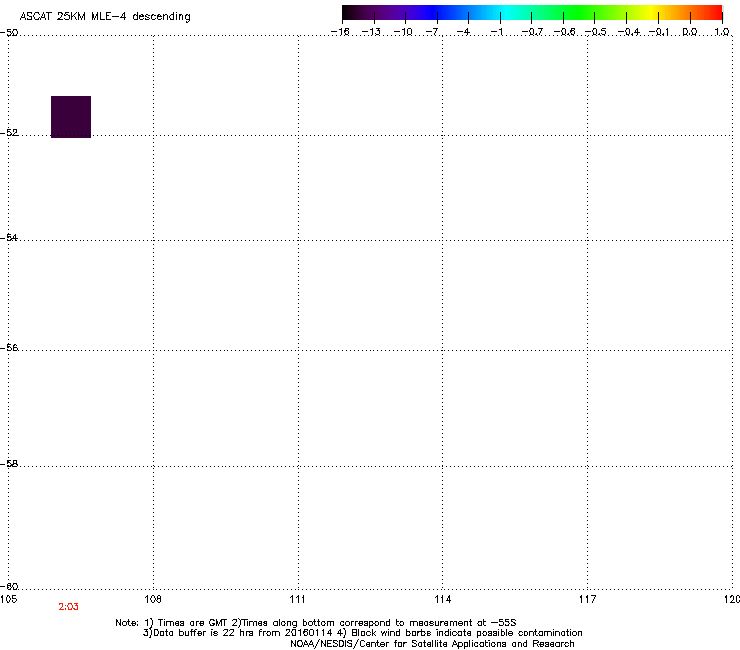
Task: Click the -52 latitude axis label
Action: click(x=9, y=133)
